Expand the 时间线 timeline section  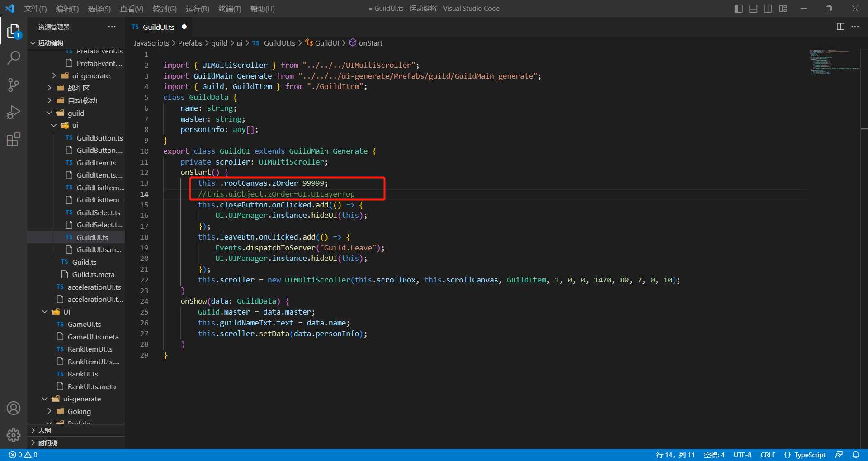(76, 443)
